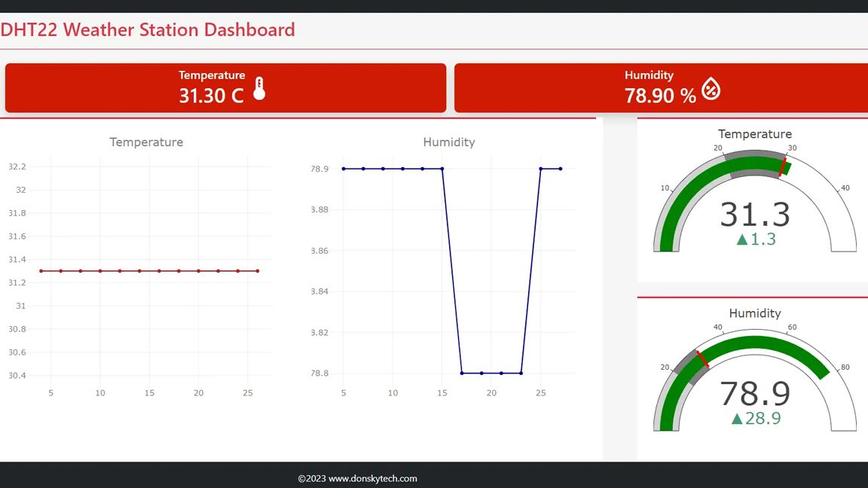Click the thermometer icon on the Temperature card
The height and width of the screenshot is (488, 868).
pos(260,88)
